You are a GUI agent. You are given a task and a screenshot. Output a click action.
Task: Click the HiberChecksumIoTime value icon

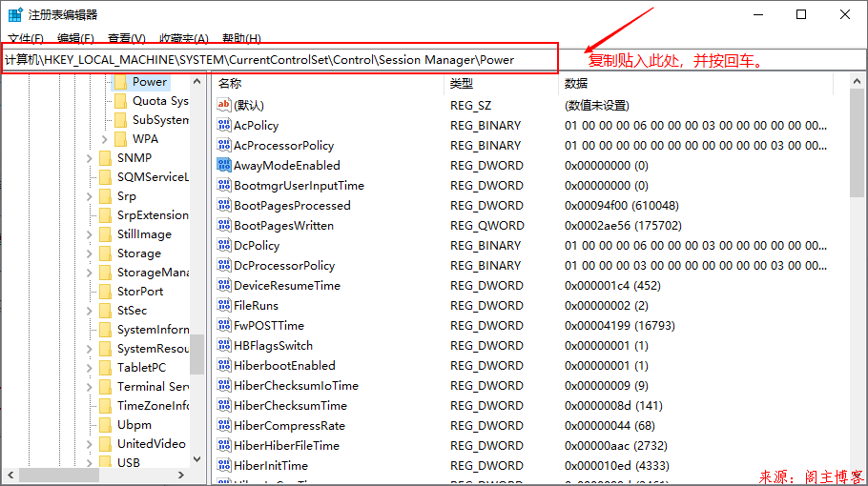click(223, 385)
